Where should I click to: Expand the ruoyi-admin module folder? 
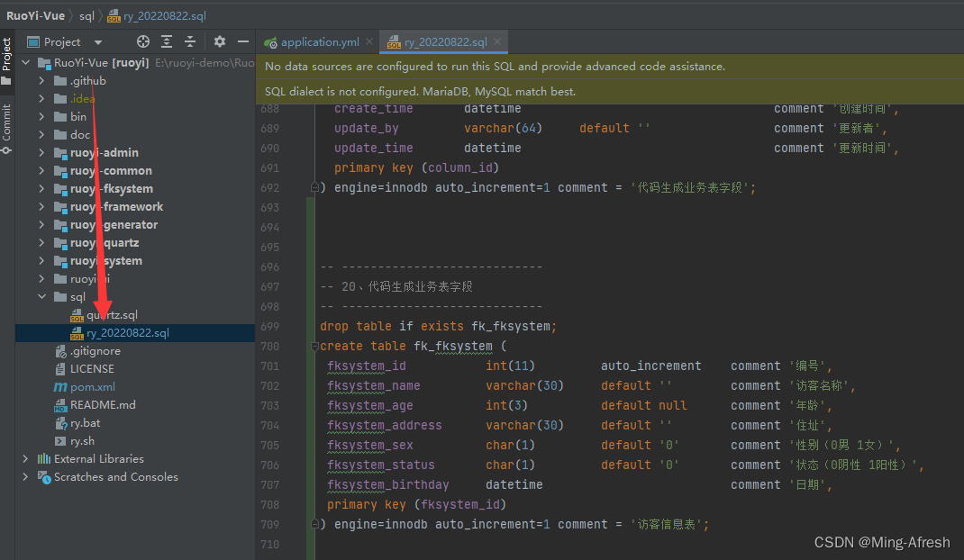pos(41,152)
